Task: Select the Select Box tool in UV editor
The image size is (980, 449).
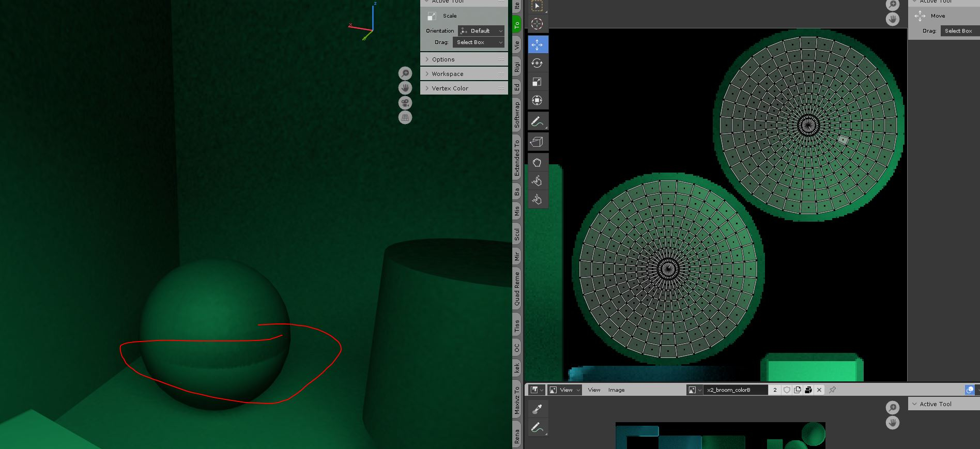Action: [x=537, y=6]
